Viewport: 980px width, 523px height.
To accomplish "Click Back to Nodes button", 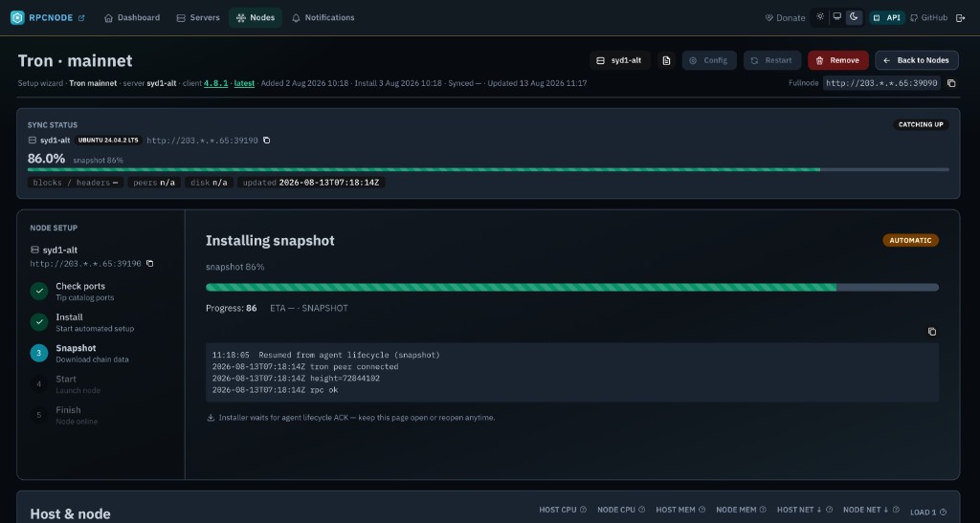I will [x=917, y=60].
